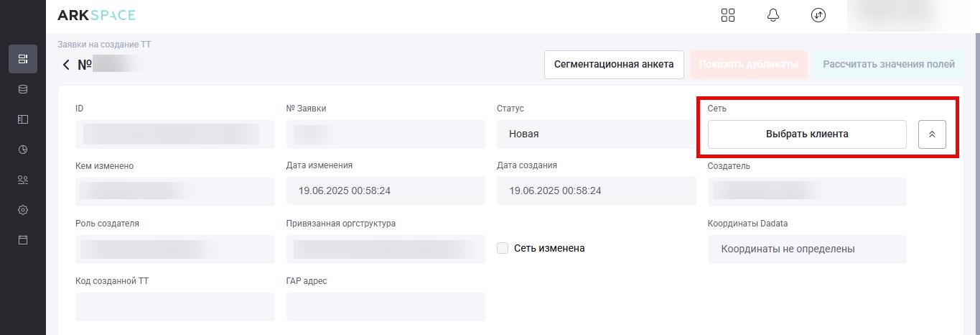The width and height of the screenshot is (980, 335).
Task: Click the 'Выбрать клиента' button
Action: pyautogui.click(x=807, y=134)
